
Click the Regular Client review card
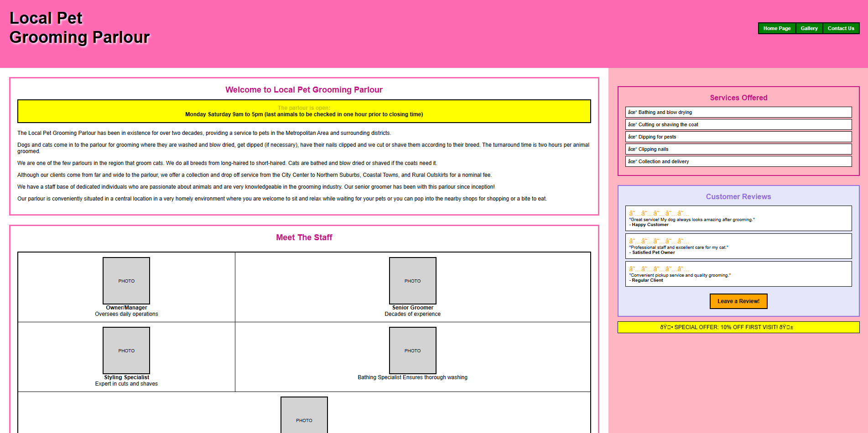click(738, 274)
